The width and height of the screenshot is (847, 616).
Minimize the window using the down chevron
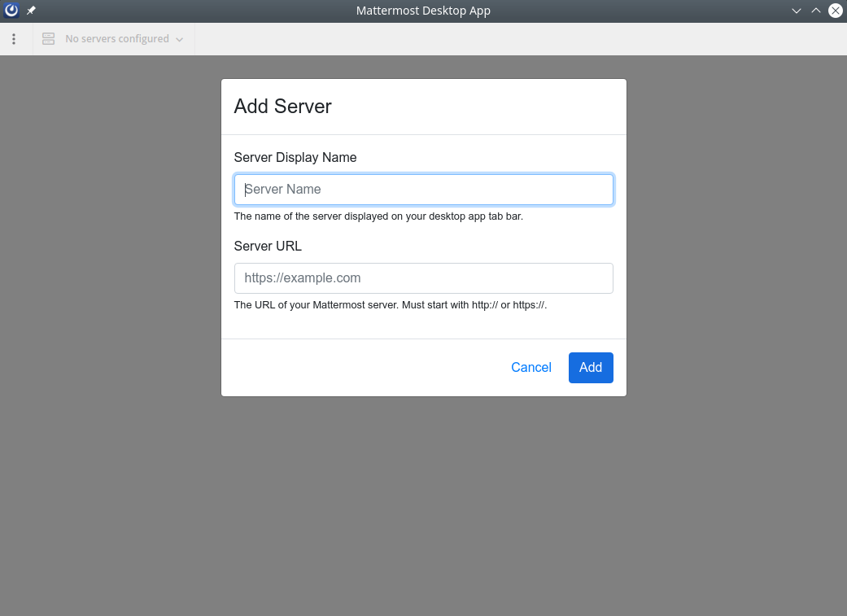click(x=797, y=11)
